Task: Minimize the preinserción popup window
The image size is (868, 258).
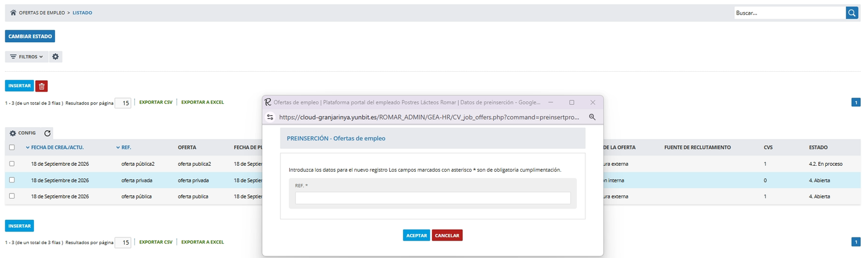Action: point(550,102)
